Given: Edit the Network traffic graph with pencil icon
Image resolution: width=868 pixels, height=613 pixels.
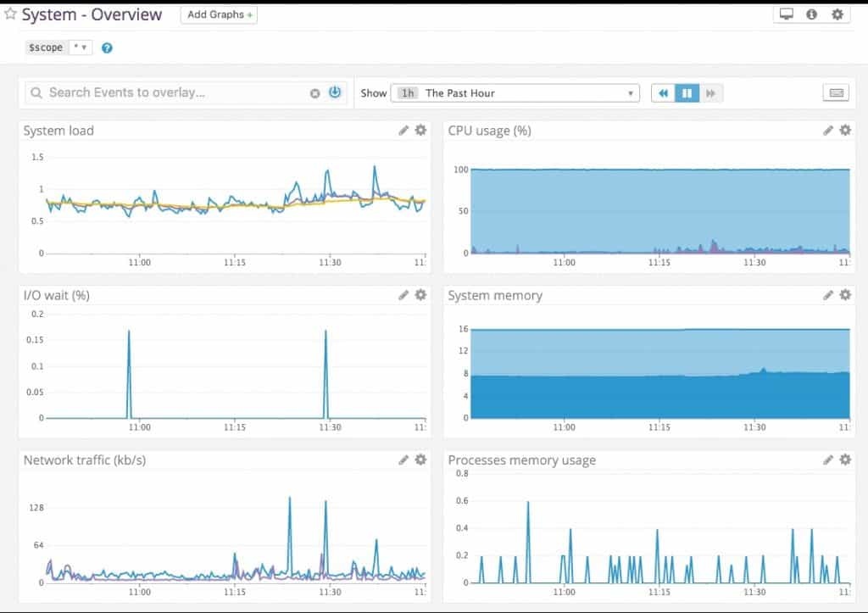Looking at the screenshot, I should pos(404,460).
